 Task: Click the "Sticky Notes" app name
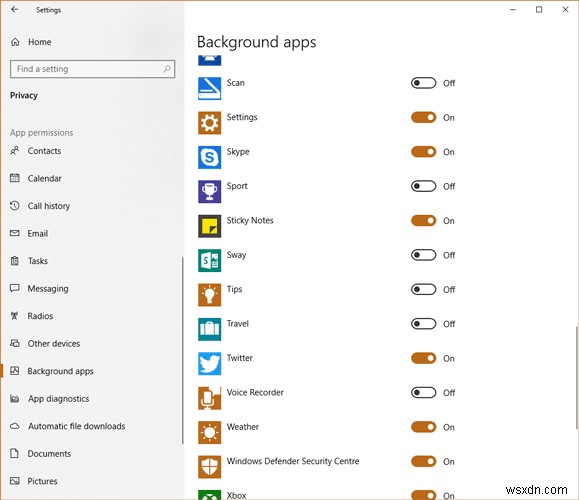click(x=250, y=220)
